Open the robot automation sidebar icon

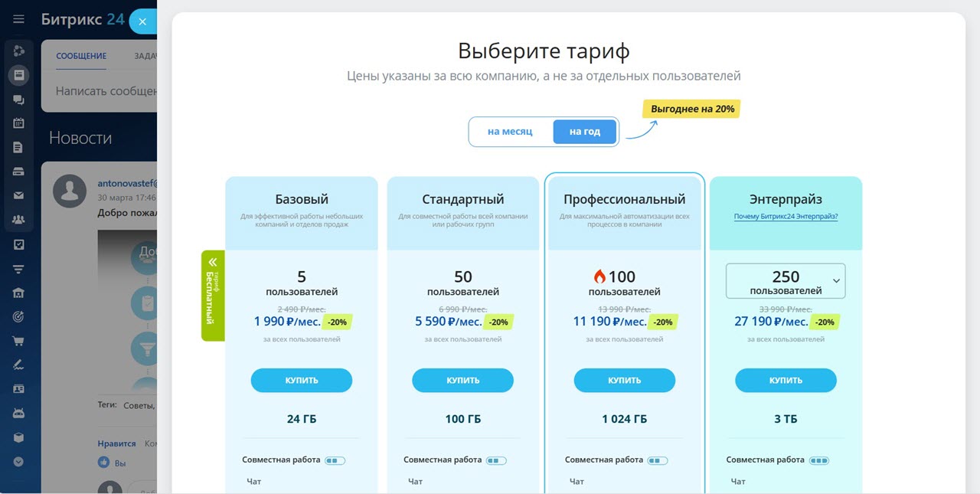coord(18,414)
